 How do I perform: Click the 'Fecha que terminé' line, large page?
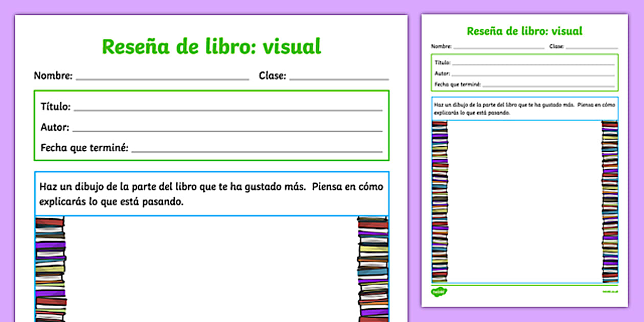tap(257, 149)
